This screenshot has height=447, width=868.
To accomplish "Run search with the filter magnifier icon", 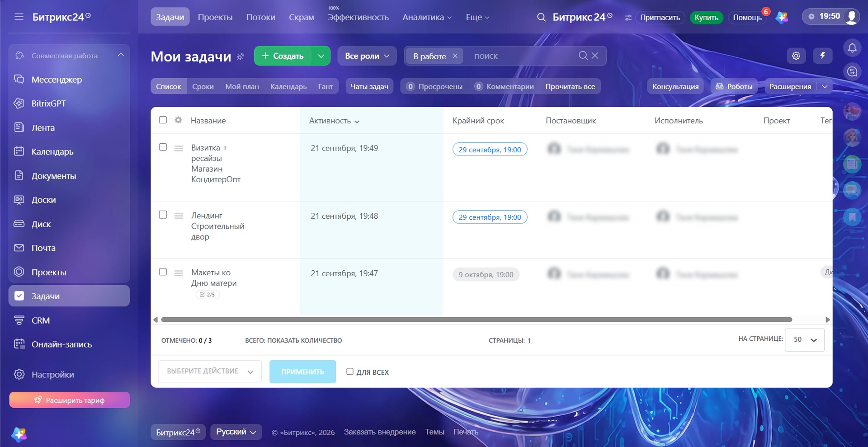I will coord(583,56).
